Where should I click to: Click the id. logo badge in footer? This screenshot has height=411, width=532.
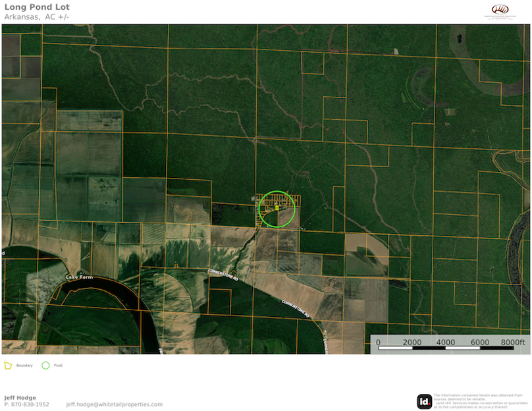click(x=425, y=401)
